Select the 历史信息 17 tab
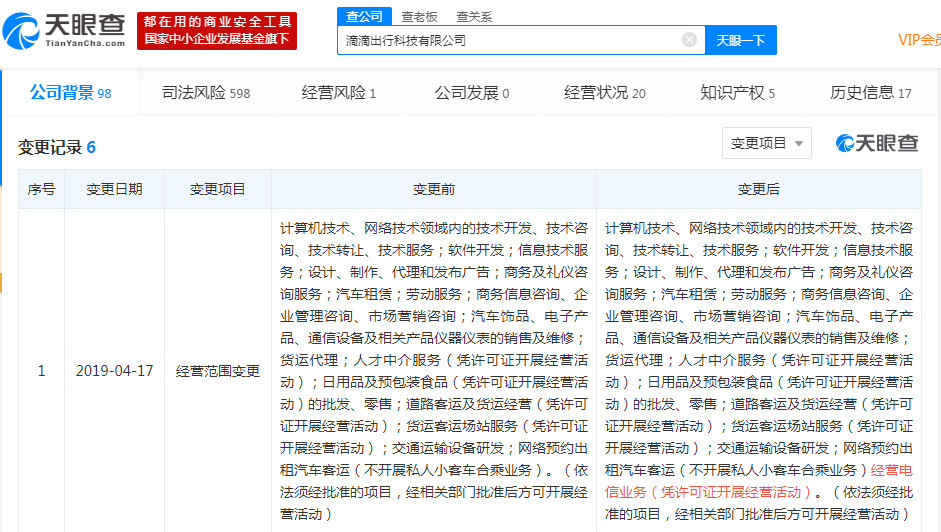Image resolution: width=941 pixels, height=532 pixels. tap(870, 92)
